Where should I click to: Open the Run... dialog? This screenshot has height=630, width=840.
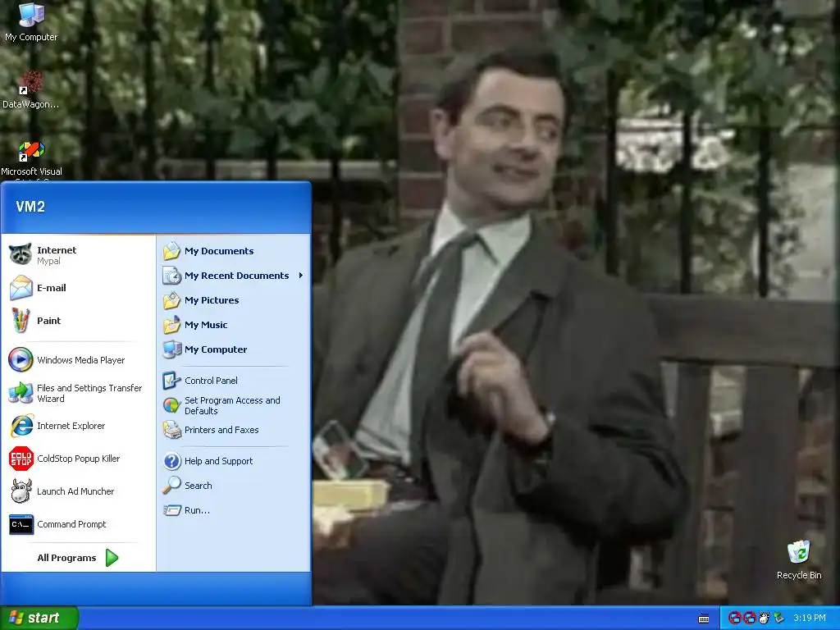234,510
